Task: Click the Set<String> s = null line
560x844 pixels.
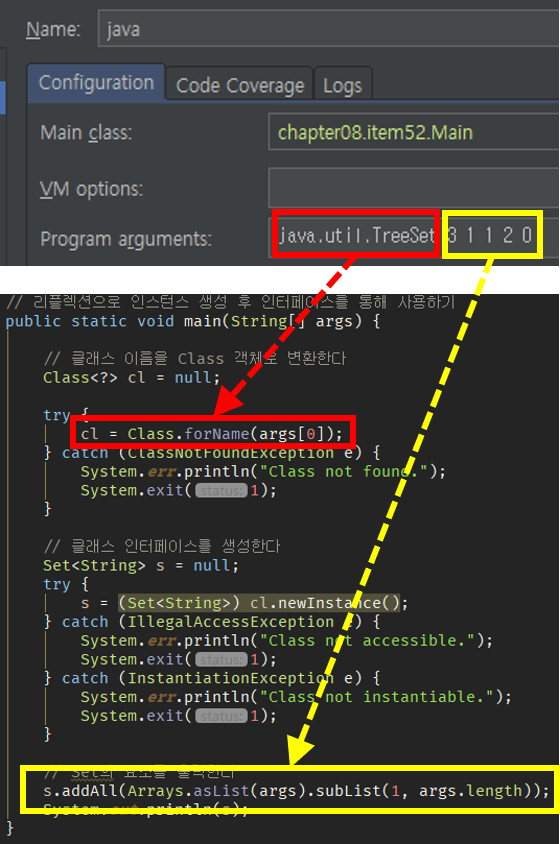Action: [x=141, y=565]
